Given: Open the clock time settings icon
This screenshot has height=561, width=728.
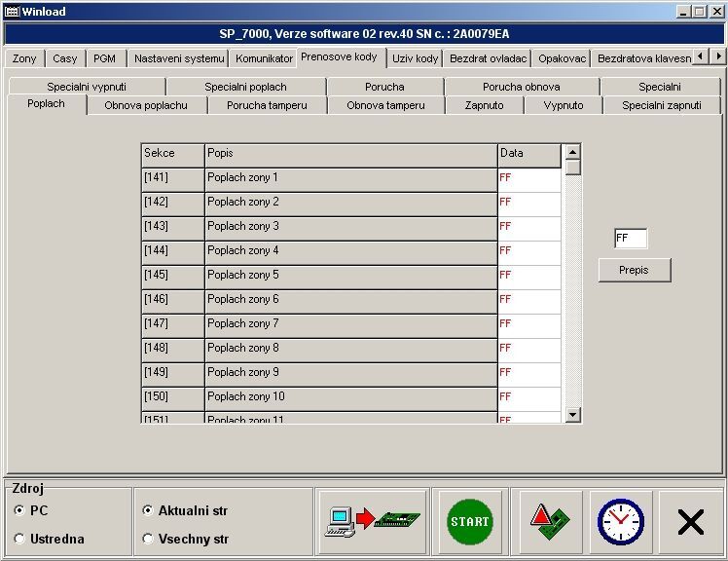Looking at the screenshot, I should point(621,522).
